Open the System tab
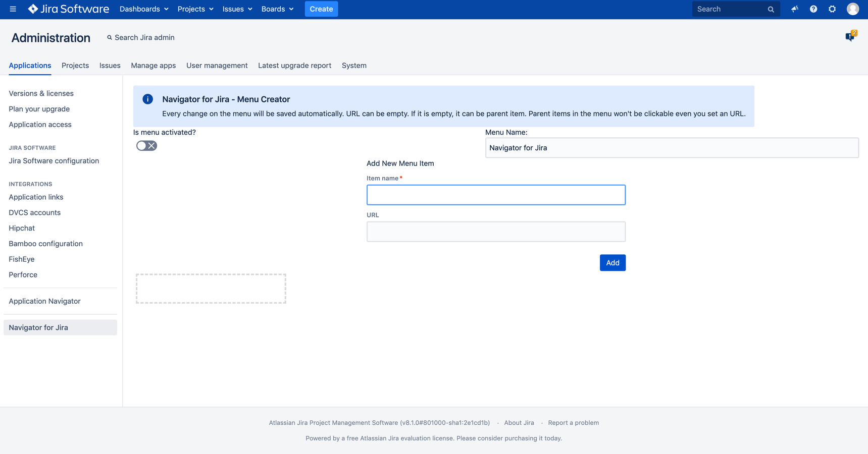This screenshot has height=454, width=868. 354,66
